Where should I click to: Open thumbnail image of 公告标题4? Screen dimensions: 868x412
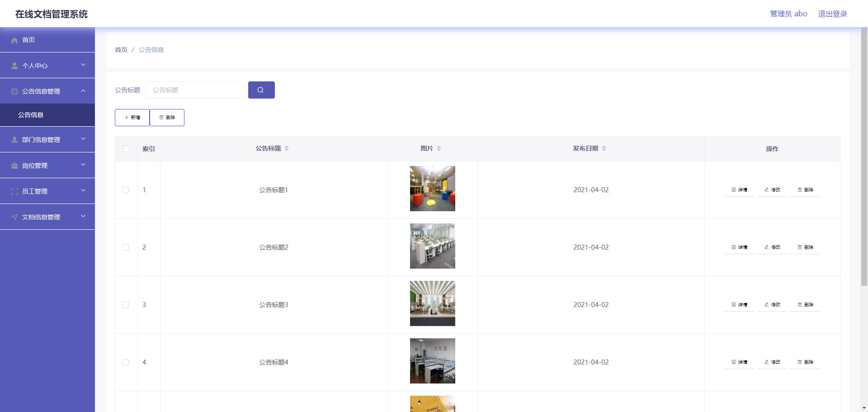click(x=433, y=361)
